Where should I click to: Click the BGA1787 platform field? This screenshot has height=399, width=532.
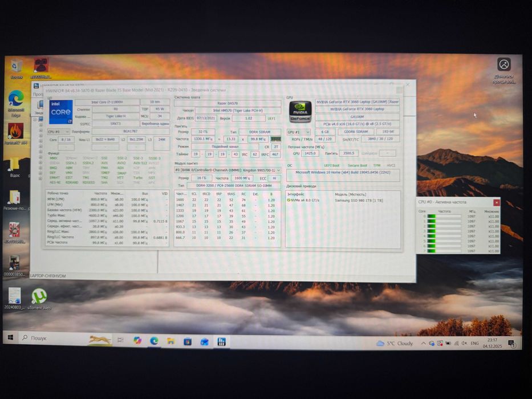131,131
